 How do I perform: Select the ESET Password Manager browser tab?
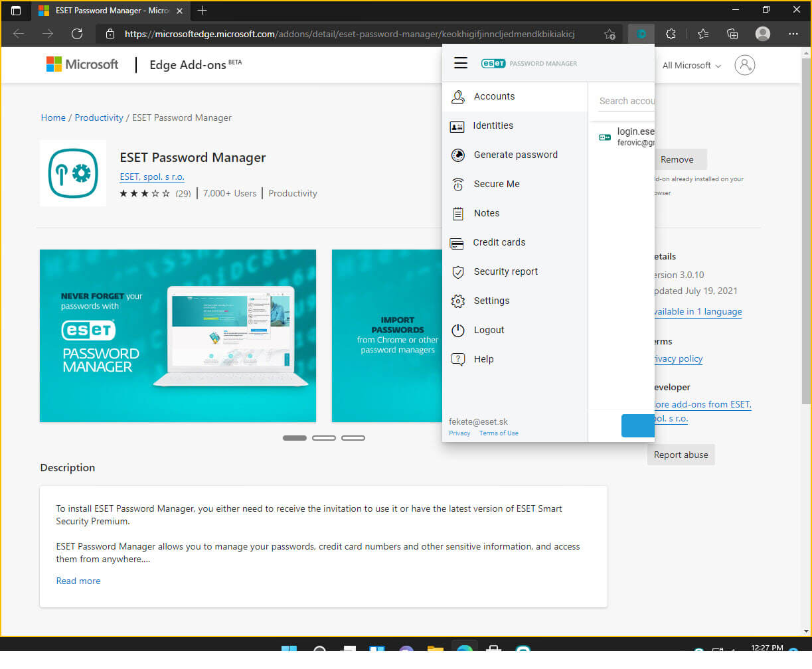(111, 11)
